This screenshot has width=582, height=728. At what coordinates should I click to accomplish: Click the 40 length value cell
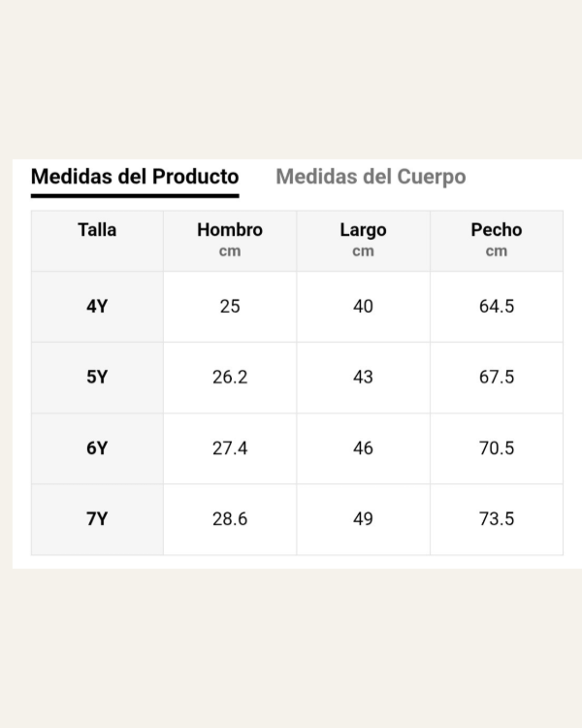tap(363, 307)
